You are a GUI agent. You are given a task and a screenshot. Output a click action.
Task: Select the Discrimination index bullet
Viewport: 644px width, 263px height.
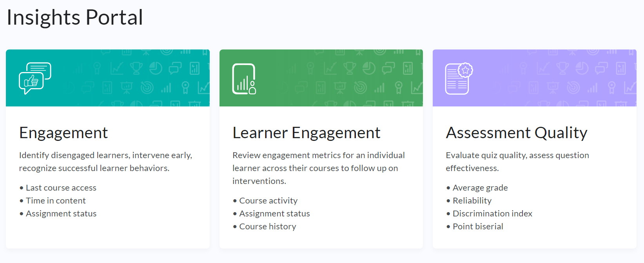click(492, 214)
